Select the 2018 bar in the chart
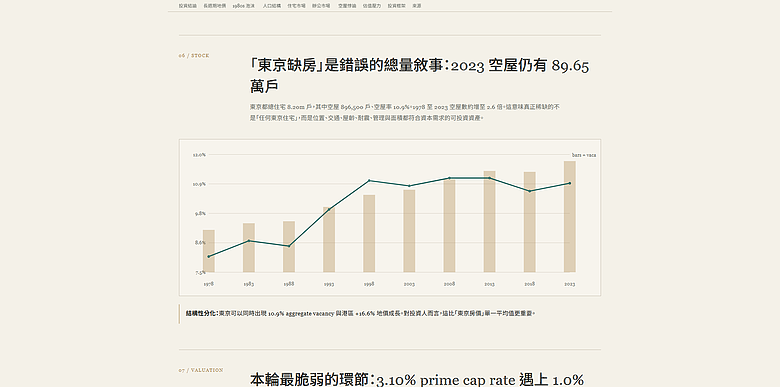The width and height of the screenshot is (780, 387). (x=530, y=222)
